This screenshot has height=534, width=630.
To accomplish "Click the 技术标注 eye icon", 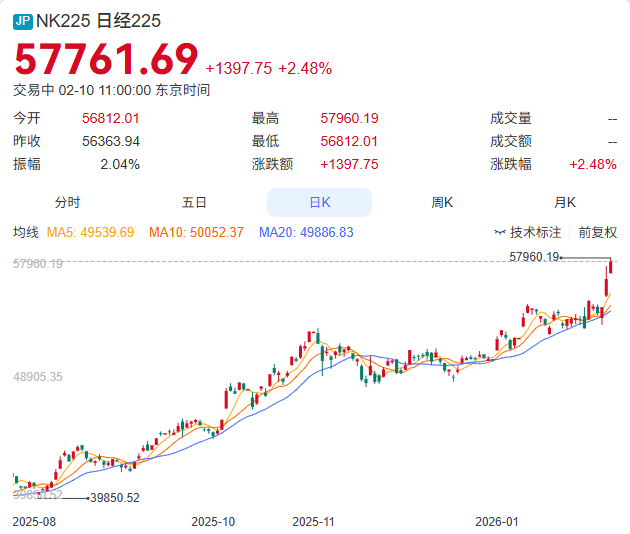I will [500, 233].
